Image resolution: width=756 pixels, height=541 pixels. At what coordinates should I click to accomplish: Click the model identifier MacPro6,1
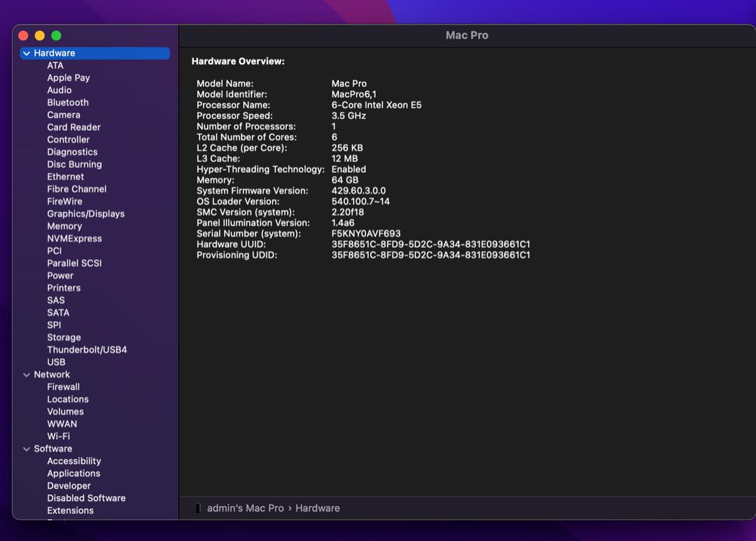354,94
